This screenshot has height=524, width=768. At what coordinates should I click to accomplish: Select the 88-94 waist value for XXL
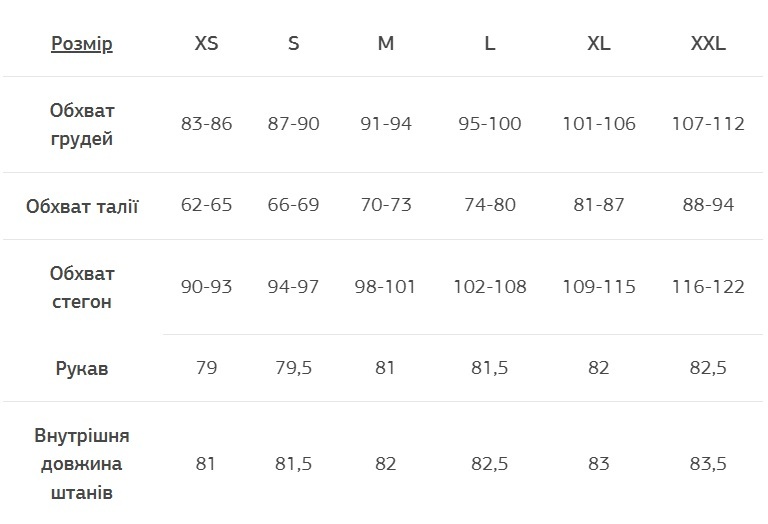pyautogui.click(x=708, y=206)
